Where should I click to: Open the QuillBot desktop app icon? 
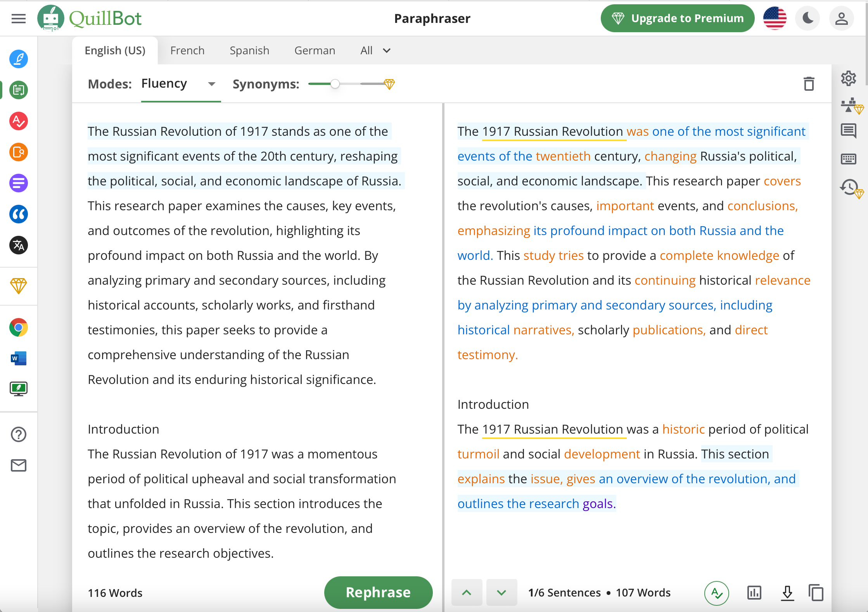[x=19, y=389]
